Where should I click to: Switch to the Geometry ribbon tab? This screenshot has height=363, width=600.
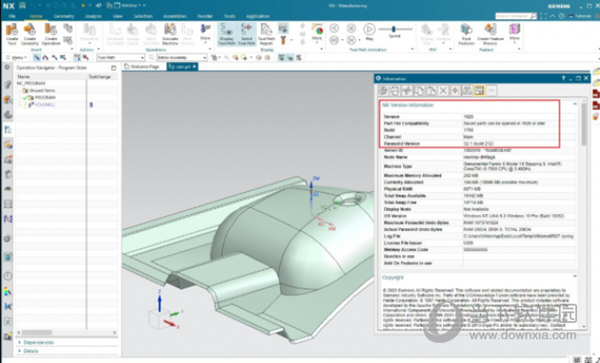coord(64,16)
